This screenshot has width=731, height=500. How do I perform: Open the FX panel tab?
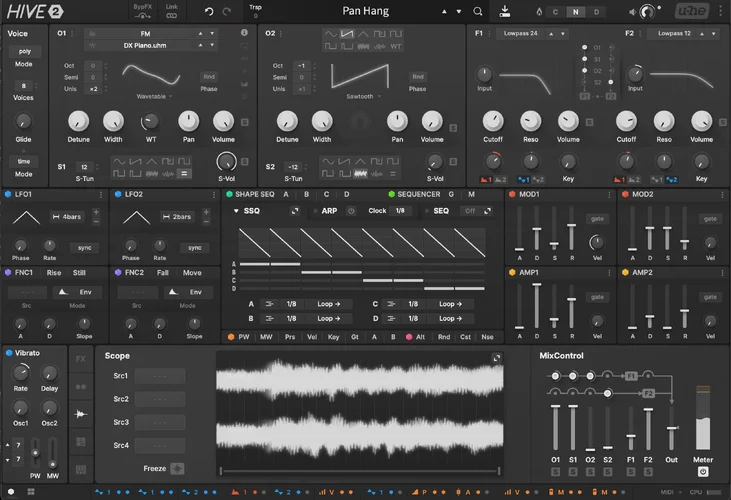pyautogui.click(x=81, y=358)
